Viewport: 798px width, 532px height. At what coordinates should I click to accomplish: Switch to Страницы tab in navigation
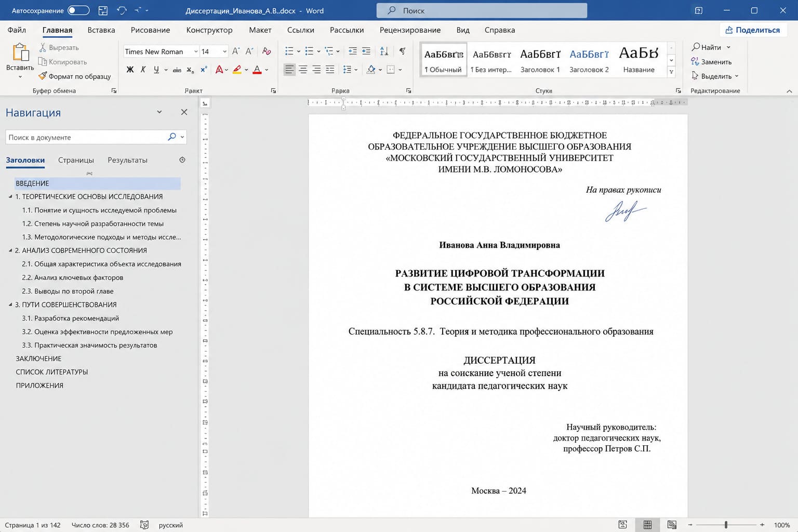click(x=76, y=160)
